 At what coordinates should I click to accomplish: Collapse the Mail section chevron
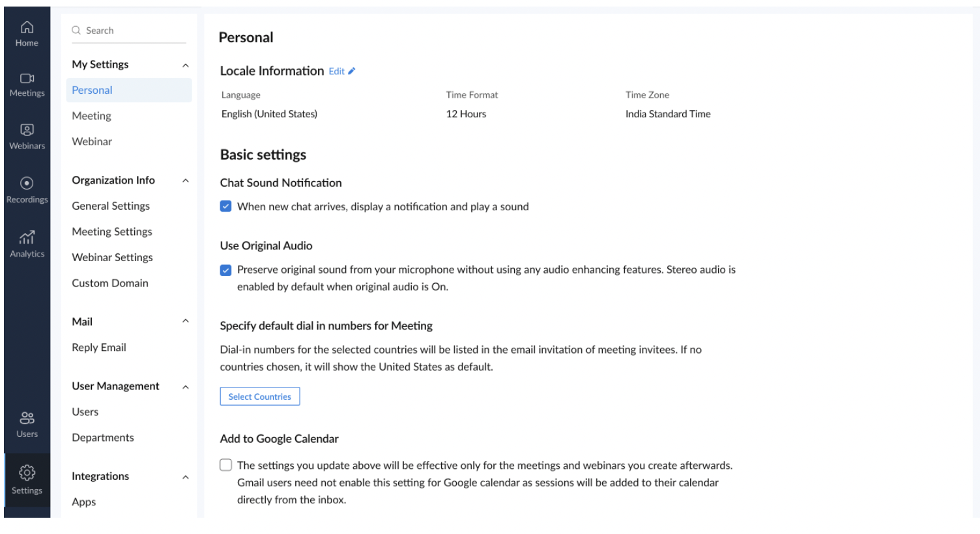click(186, 321)
